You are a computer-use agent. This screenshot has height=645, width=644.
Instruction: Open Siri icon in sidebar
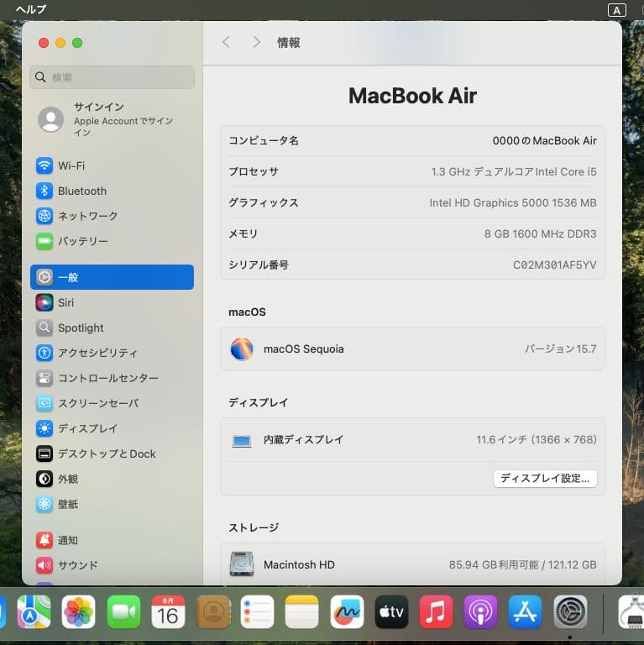45,302
